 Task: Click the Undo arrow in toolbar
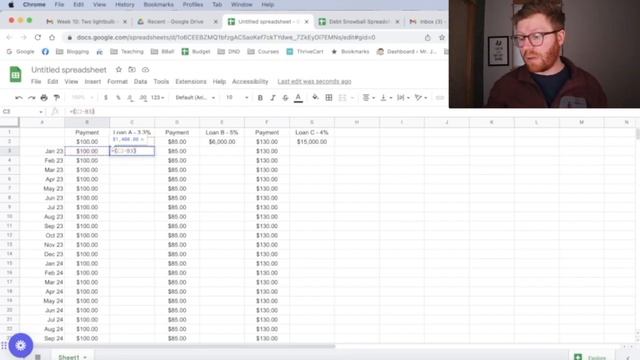pyautogui.click(x=19, y=98)
